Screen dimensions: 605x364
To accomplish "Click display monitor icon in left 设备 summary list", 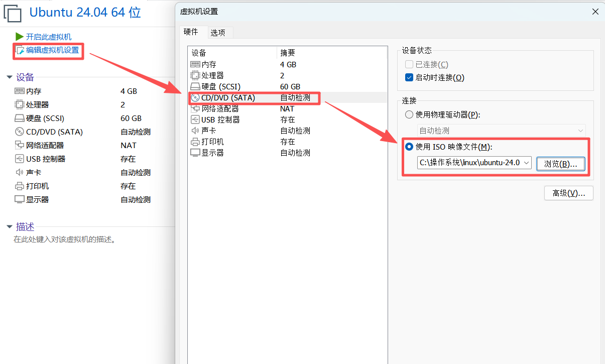I will pyautogui.click(x=20, y=200).
